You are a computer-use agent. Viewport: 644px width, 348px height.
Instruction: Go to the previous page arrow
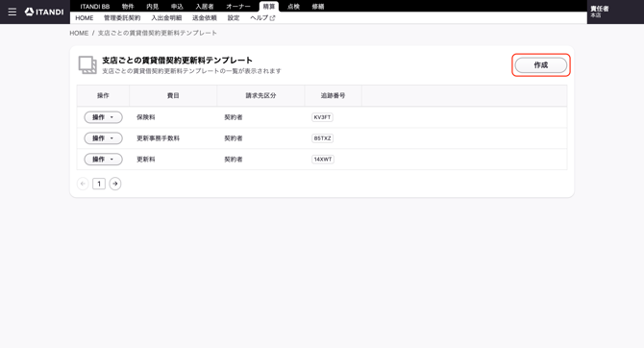83,184
